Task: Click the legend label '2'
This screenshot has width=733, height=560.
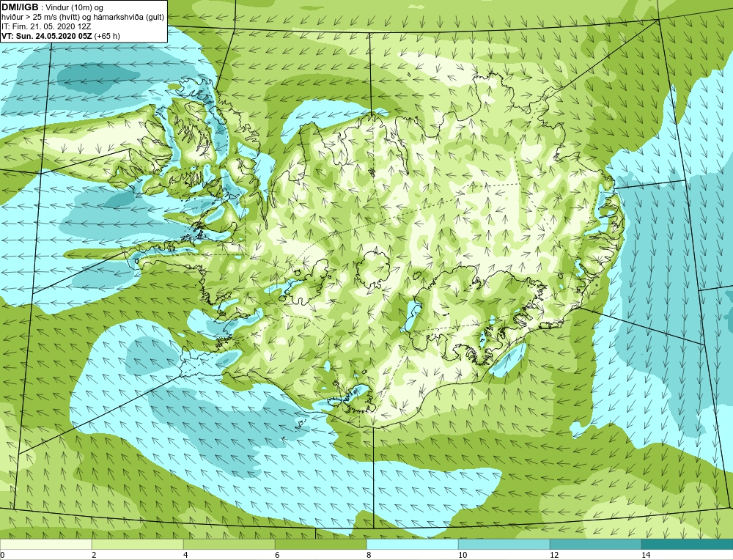Action: (94, 555)
